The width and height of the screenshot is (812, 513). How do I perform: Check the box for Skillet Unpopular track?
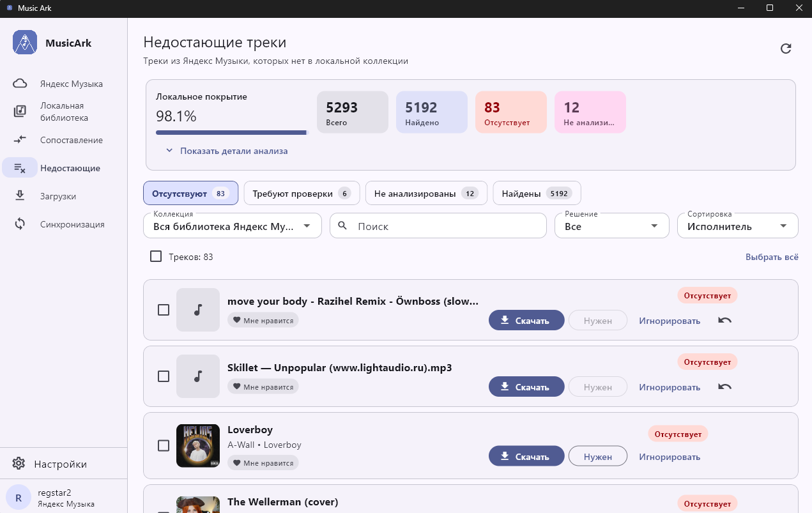pos(164,376)
